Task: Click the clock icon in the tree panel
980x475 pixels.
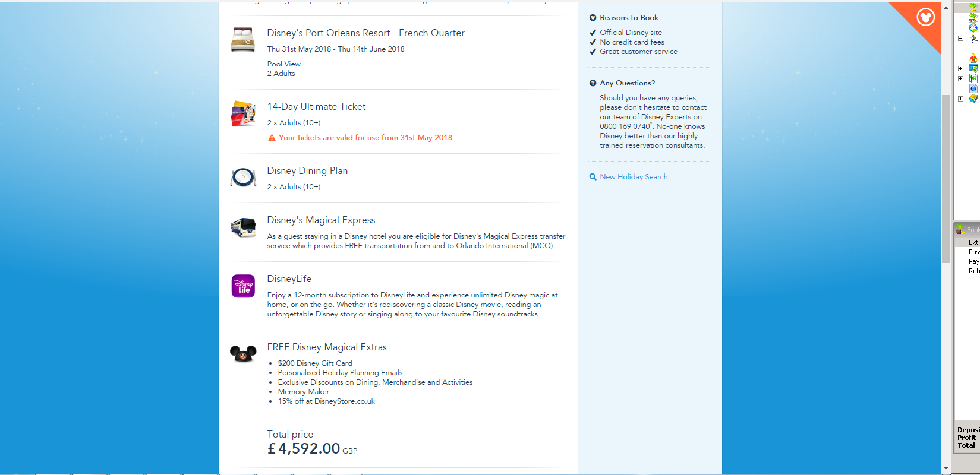Action: (x=973, y=28)
